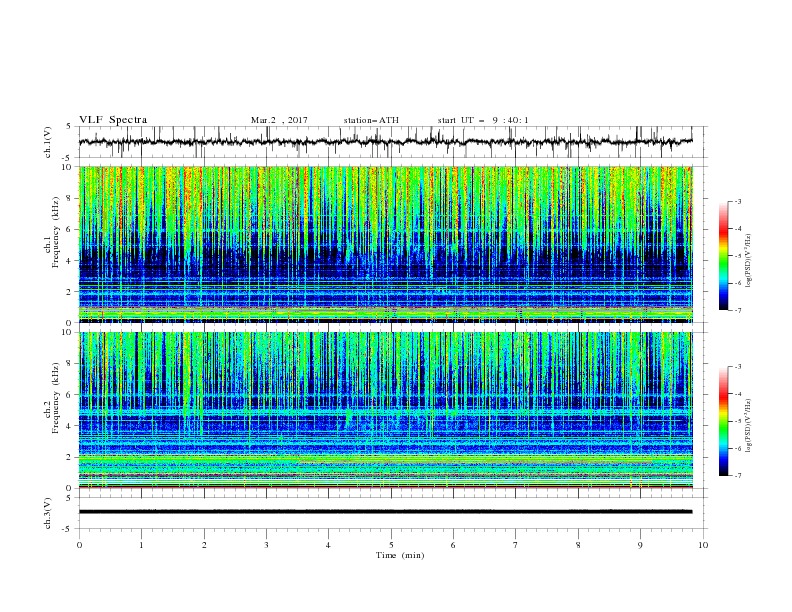This screenshot has height=612, width=792.
Task: Click the "station=ATH" header label
Action: pyautogui.click(x=371, y=120)
